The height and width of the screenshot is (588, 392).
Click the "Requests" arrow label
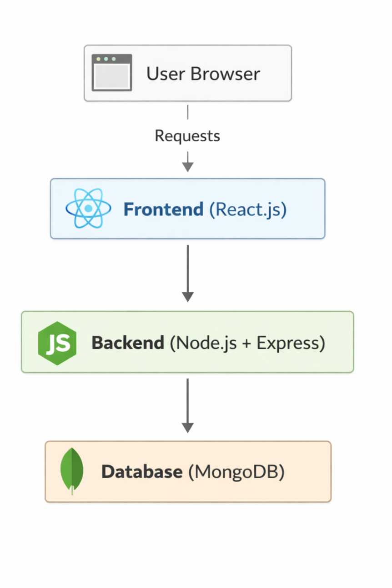click(187, 135)
